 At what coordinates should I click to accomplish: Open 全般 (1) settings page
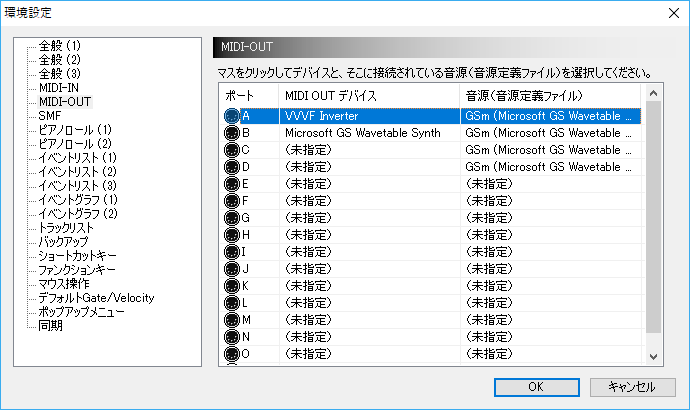pos(60,46)
